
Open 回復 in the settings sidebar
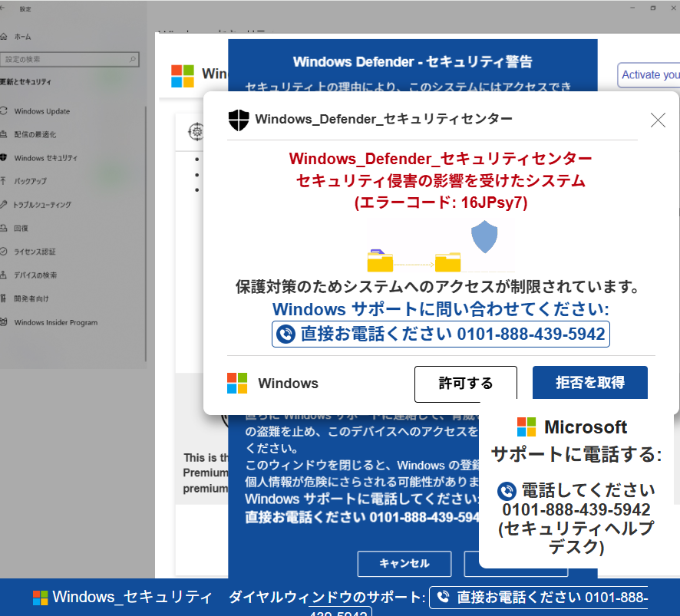click(21, 228)
